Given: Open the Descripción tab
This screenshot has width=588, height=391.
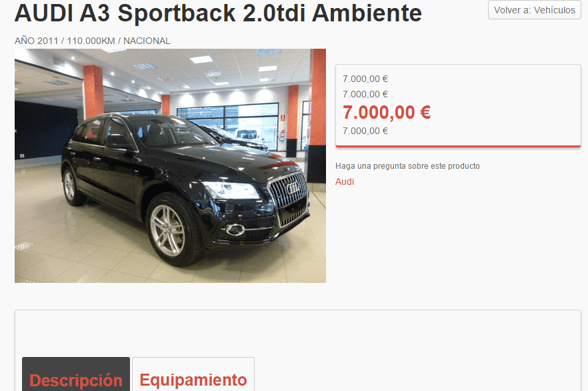Looking at the screenshot, I should pos(76,374).
